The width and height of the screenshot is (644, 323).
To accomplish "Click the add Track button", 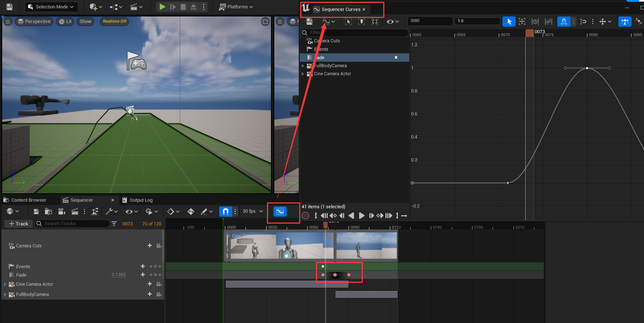I will 18,224.
